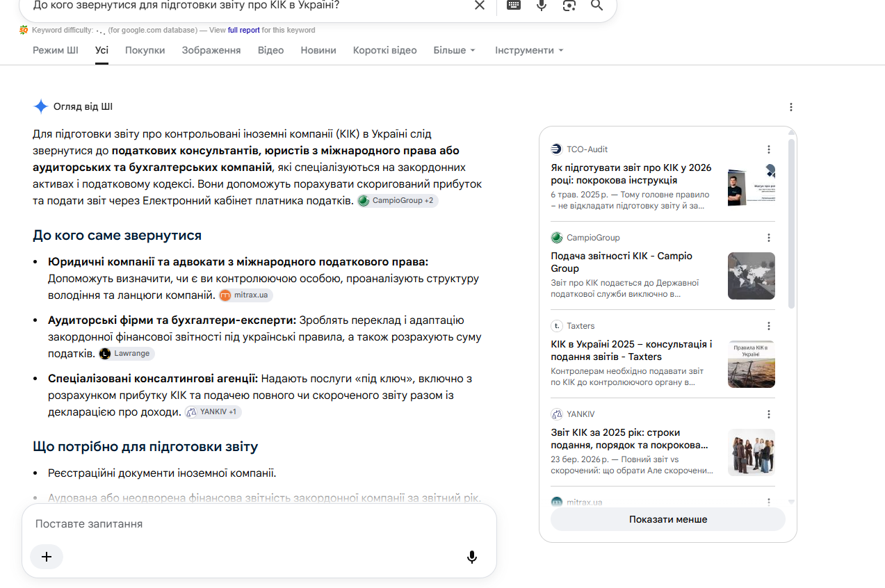The image size is (885, 588).
Task: Expand the Більше dropdown
Action: pos(455,50)
